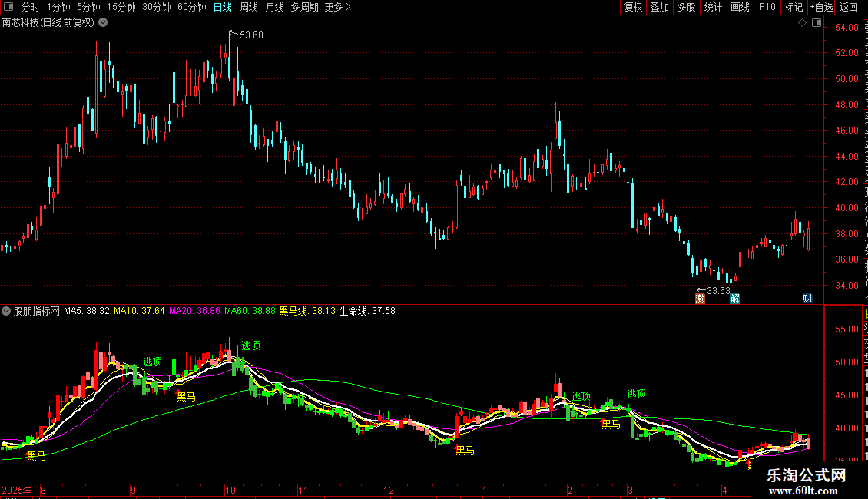Click the 解 event marker icon
This screenshot has width=868, height=499.
point(734,299)
